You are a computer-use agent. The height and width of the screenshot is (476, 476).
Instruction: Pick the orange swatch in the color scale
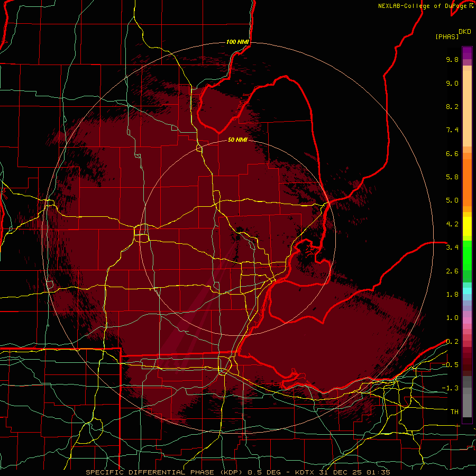(467, 183)
